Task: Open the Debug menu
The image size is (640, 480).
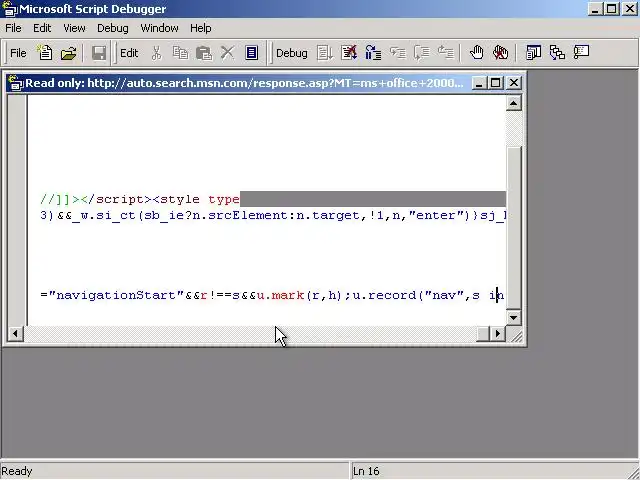Action: click(113, 28)
